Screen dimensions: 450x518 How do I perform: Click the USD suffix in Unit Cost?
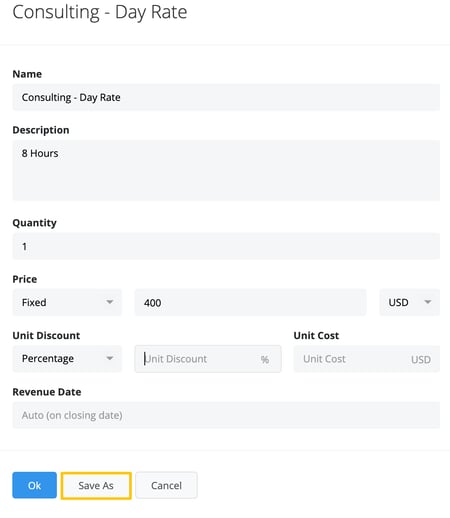(421, 359)
